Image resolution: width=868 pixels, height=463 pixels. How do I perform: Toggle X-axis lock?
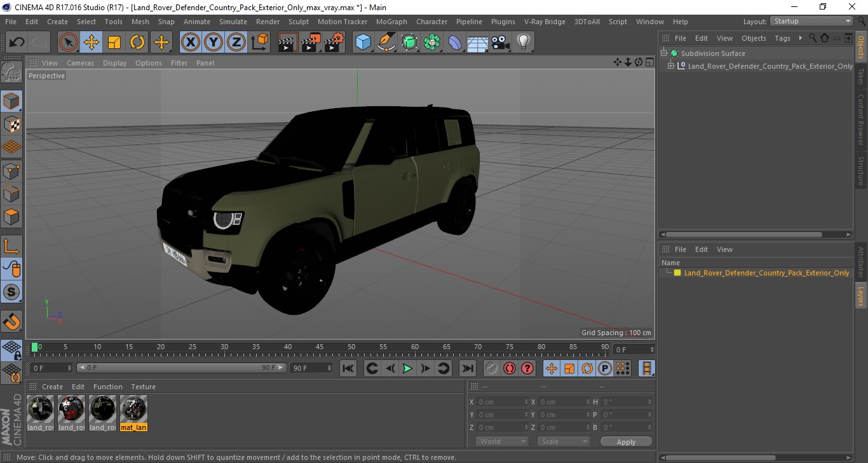[191, 43]
